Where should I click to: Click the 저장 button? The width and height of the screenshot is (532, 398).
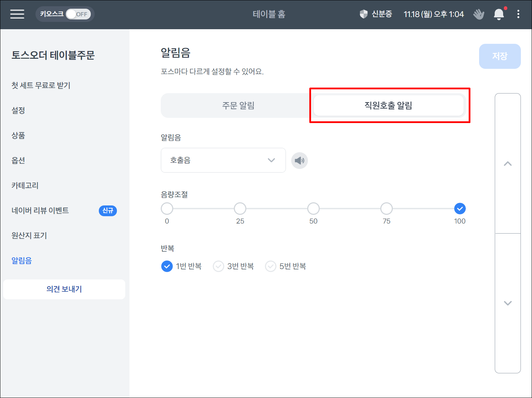click(500, 56)
